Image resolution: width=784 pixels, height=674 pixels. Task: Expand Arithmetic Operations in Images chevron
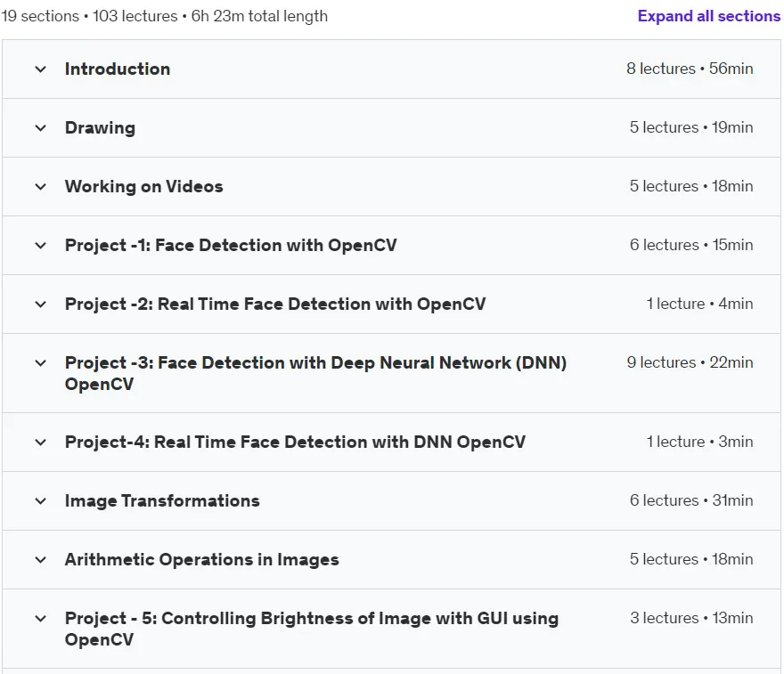(x=40, y=559)
